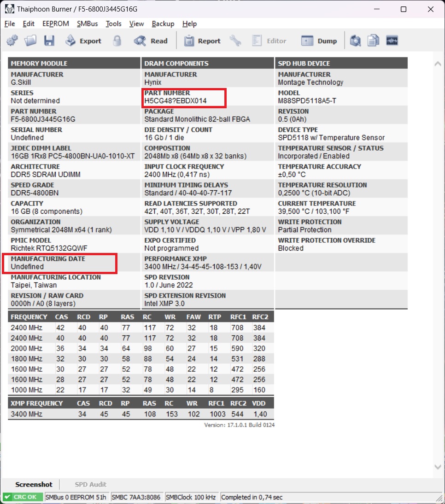This screenshot has height=504, width=445.
Task: Click the JEDEC DIMM label value
Action: (73, 156)
